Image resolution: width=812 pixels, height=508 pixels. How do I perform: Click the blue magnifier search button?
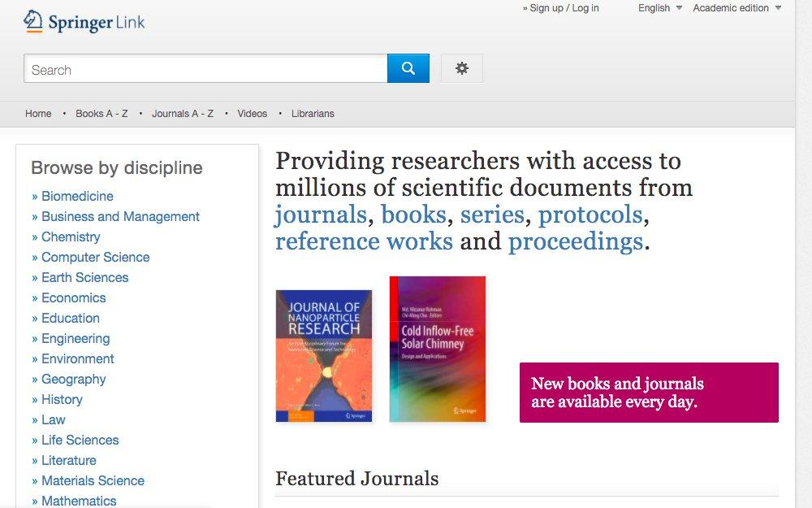[x=408, y=68]
